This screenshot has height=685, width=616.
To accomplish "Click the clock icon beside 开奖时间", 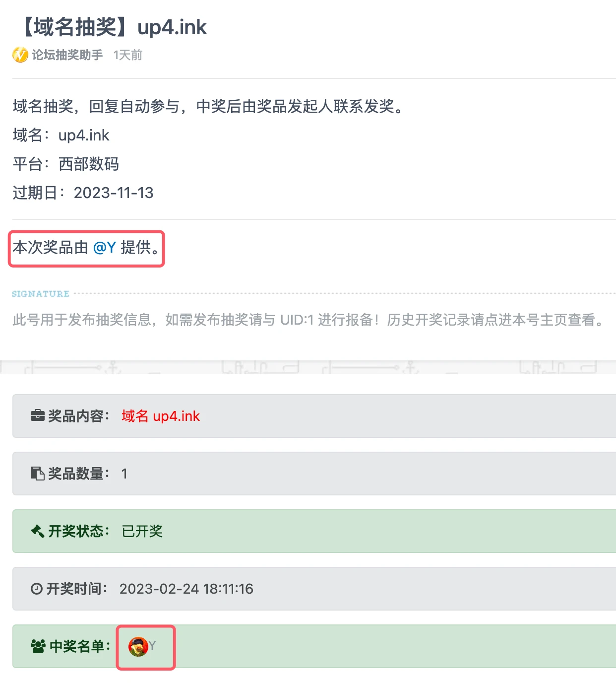I will [x=37, y=589].
